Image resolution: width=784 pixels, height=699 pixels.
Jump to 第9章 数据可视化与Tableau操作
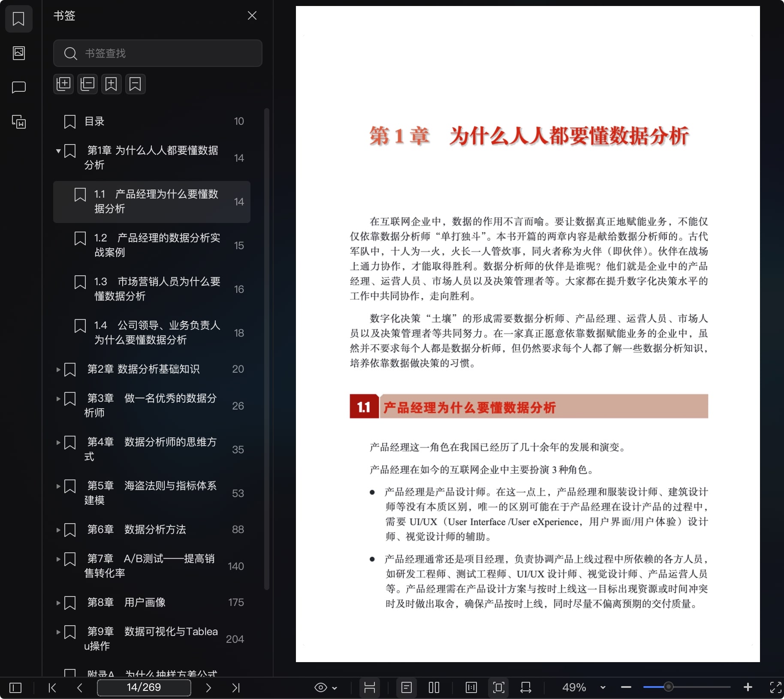pos(151,639)
